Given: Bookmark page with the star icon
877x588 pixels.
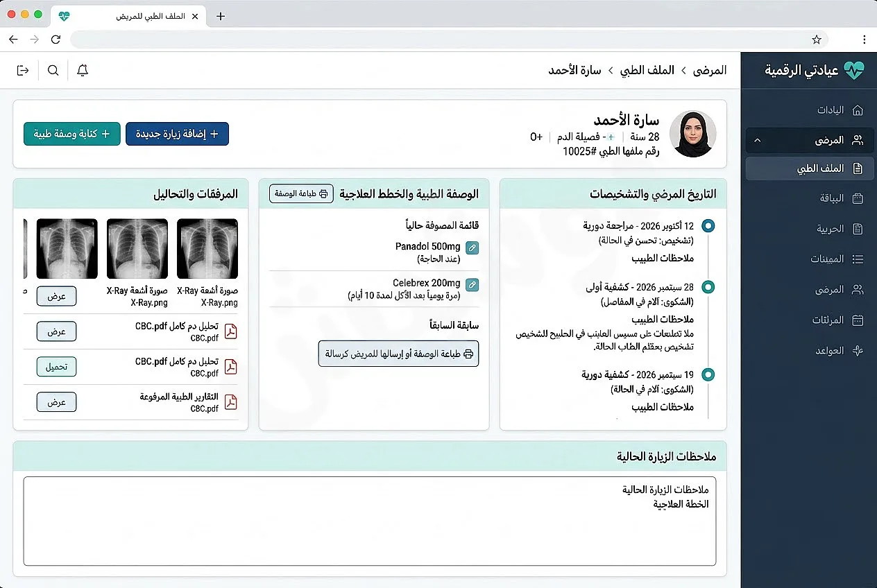Looking at the screenshot, I should point(817,40).
